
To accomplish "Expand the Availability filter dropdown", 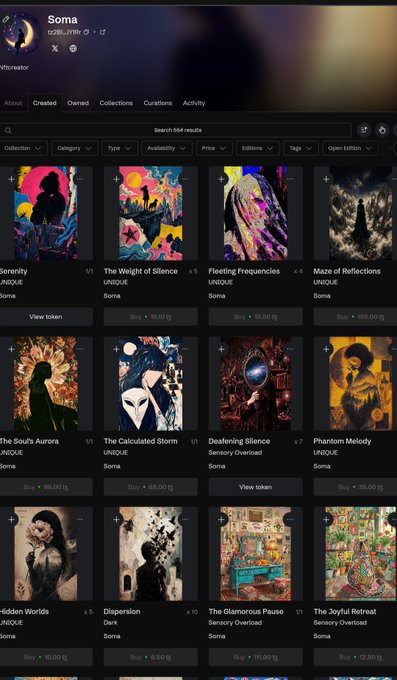I will (x=167, y=148).
